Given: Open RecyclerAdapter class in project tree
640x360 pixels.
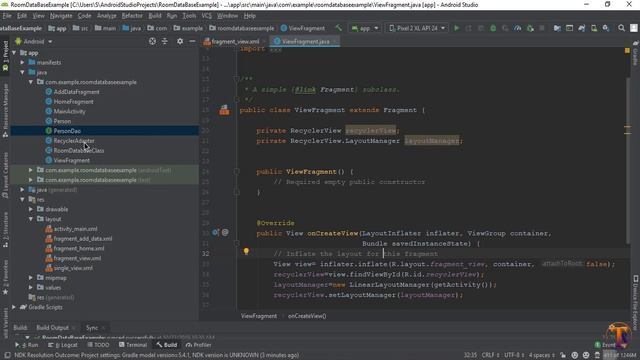Looking at the screenshot, I should tap(73, 141).
